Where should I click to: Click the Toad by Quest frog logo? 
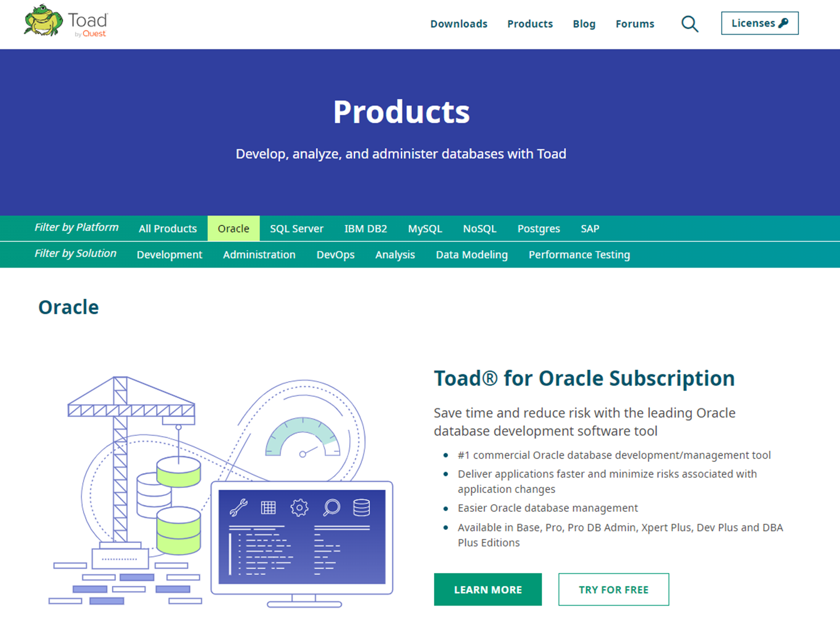65,22
